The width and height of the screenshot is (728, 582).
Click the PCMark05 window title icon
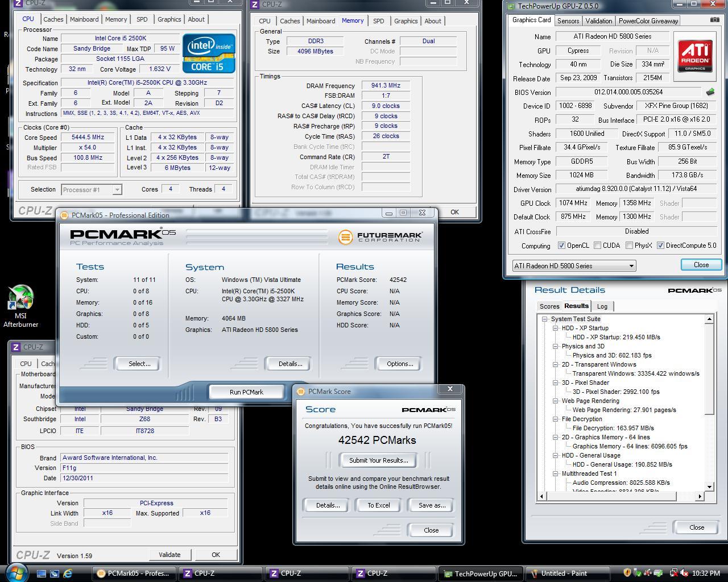point(64,215)
